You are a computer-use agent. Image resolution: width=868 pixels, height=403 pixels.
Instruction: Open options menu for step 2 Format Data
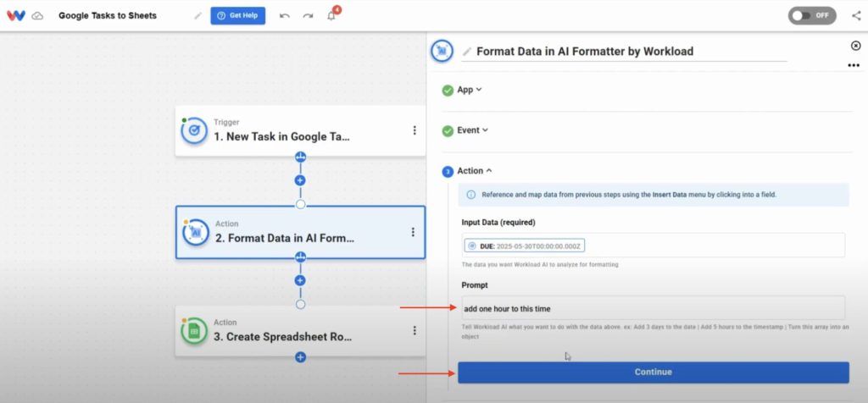point(413,232)
